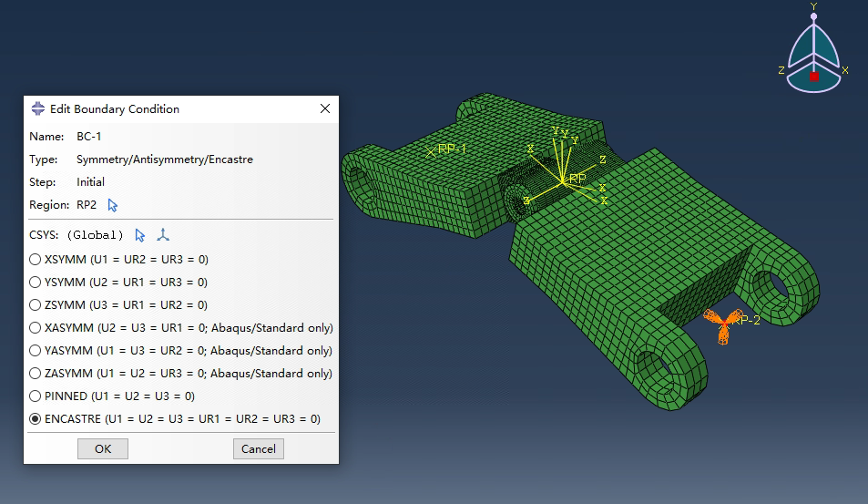Viewport: 868px width, 504px height.
Task: Close the Edit Boundary Condition dialog
Action: pyautogui.click(x=325, y=108)
